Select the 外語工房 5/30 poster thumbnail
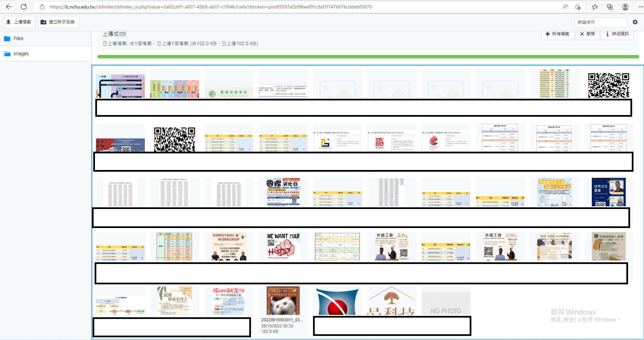The height and width of the screenshot is (340, 644). pyautogui.click(x=500, y=246)
